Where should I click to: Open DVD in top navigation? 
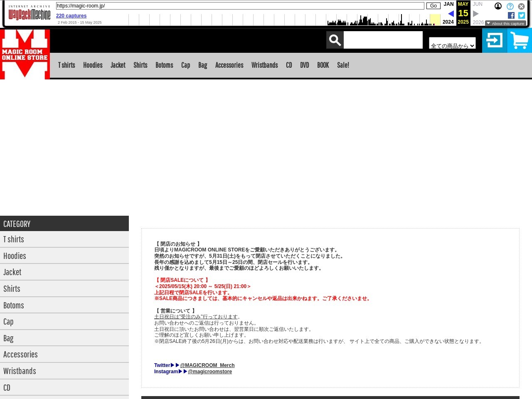tap(305, 65)
